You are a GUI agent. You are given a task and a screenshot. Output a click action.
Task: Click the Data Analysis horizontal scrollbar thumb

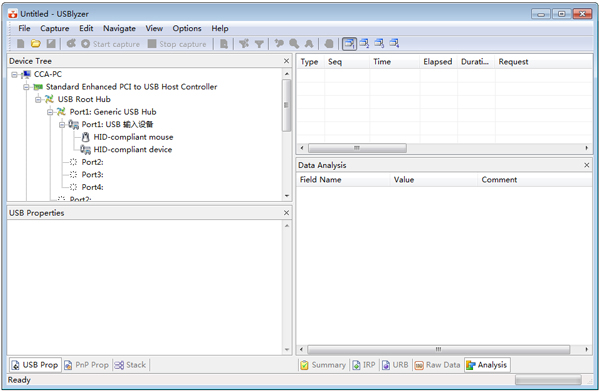(x=439, y=349)
